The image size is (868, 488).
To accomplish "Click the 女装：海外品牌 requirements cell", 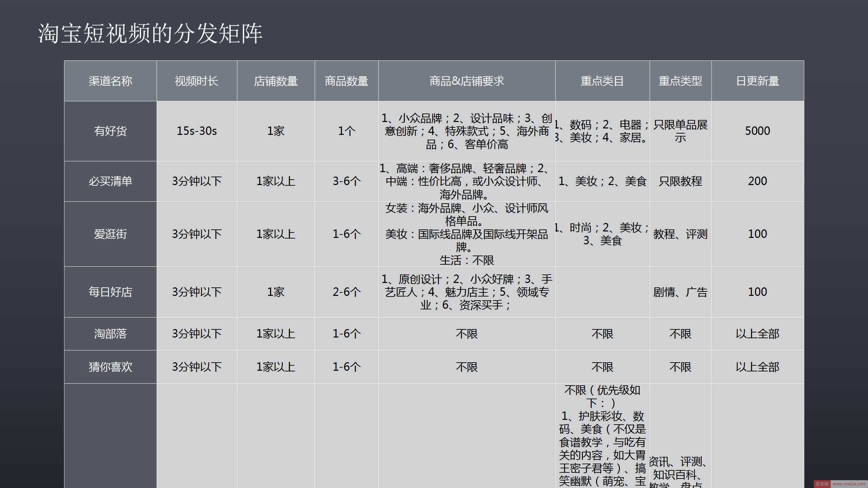I will (467, 234).
